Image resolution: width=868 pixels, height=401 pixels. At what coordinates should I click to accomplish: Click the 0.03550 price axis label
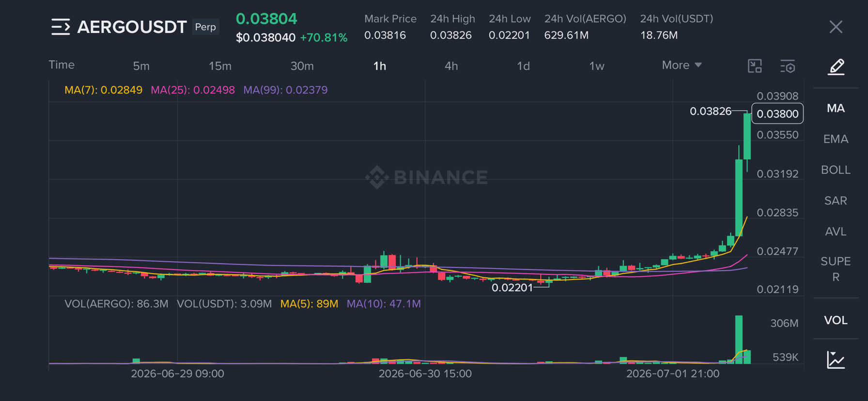click(x=777, y=135)
